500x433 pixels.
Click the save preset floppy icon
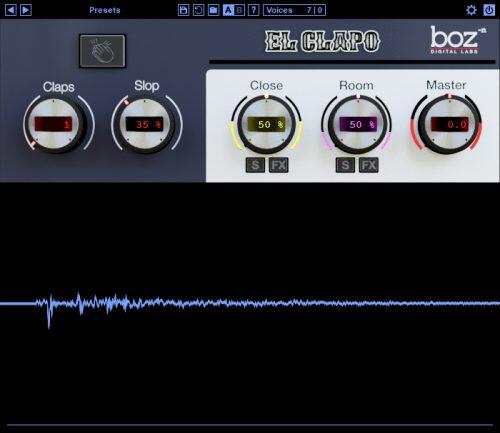(183, 10)
